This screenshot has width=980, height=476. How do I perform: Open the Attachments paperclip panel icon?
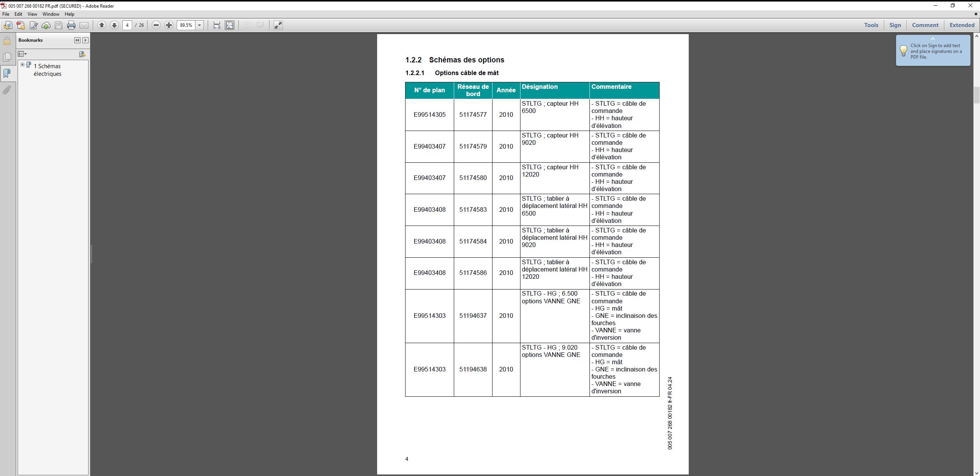coord(7,90)
